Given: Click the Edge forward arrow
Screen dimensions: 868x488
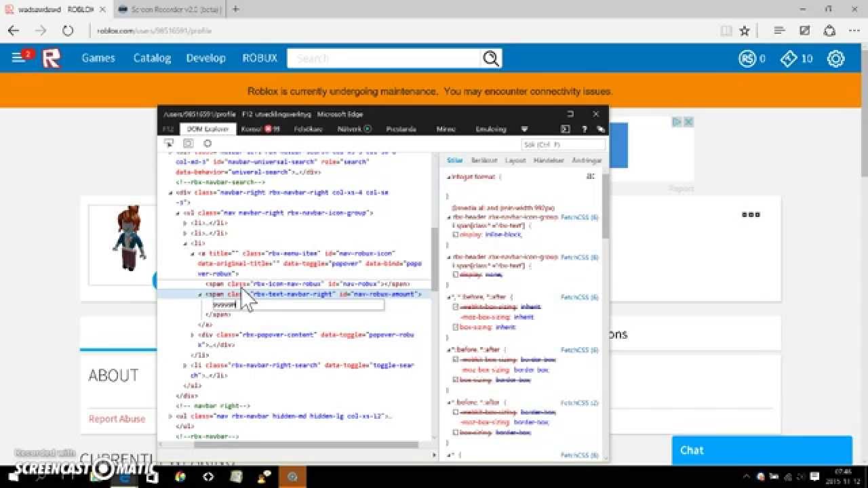Looking at the screenshot, I should 41,30.
